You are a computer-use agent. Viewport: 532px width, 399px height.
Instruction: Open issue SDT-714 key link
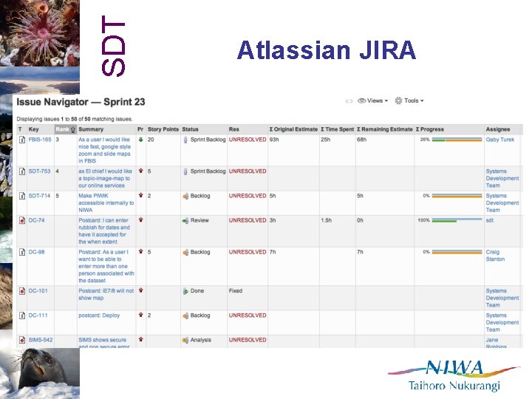pyautogui.click(x=39, y=196)
